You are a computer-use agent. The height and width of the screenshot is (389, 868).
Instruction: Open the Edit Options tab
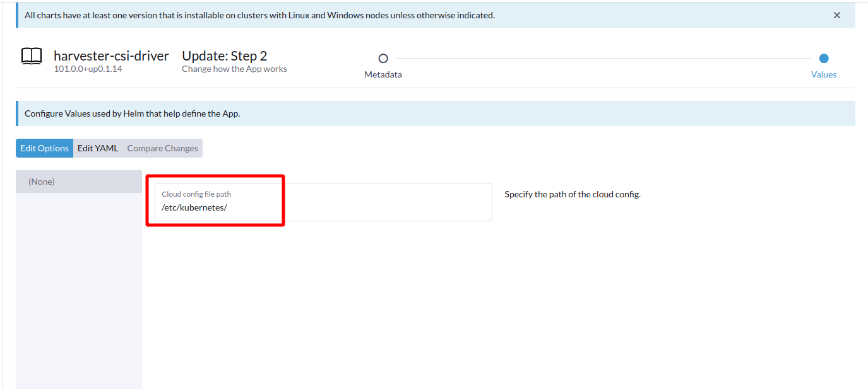(44, 148)
